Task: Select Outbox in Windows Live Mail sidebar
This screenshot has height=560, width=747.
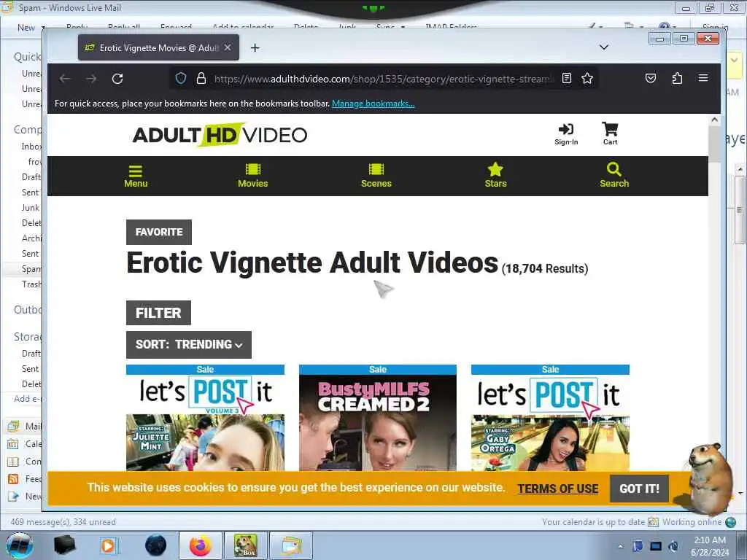Action: click(28, 310)
